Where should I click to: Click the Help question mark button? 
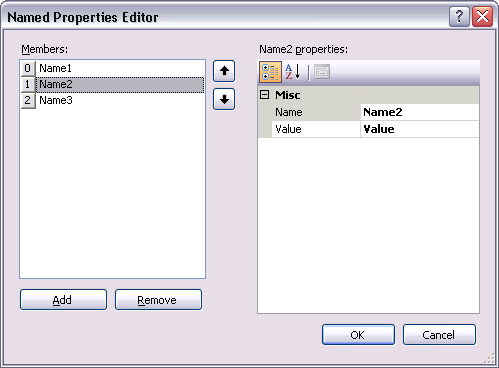tap(459, 16)
